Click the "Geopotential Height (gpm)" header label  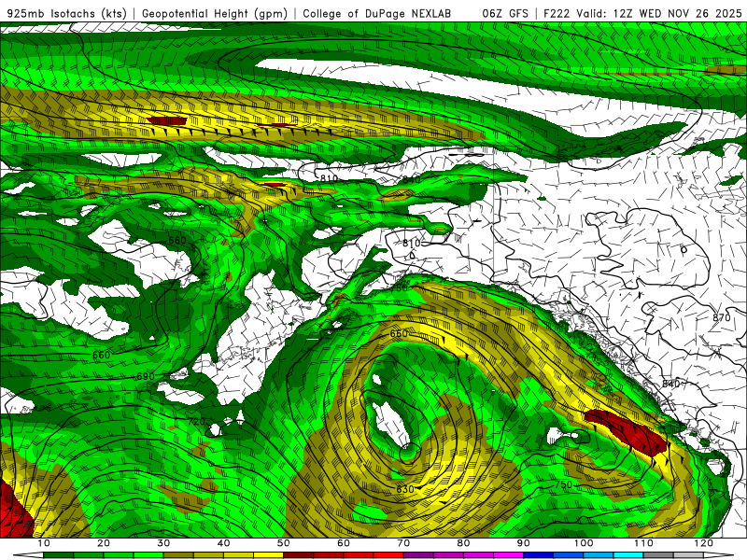tap(215, 13)
